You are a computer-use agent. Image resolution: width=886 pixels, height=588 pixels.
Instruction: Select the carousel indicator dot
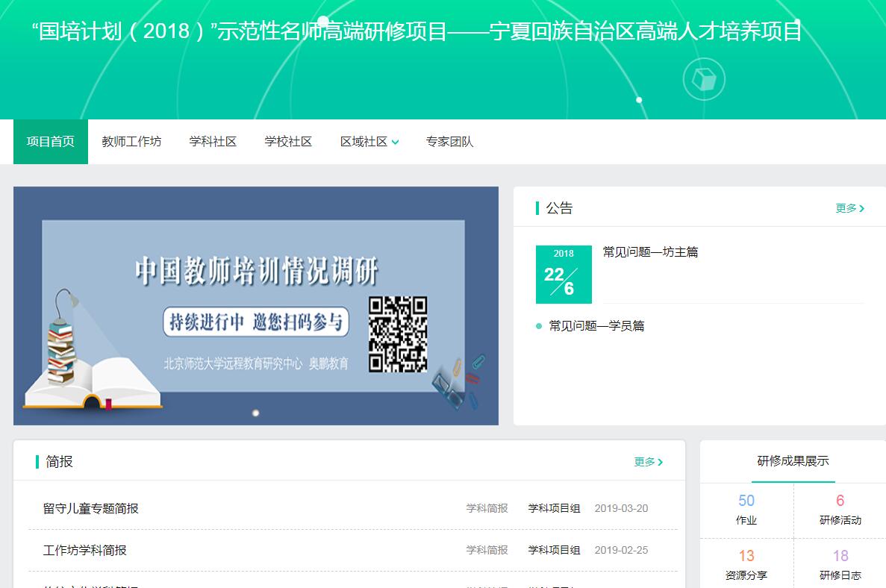(x=255, y=413)
